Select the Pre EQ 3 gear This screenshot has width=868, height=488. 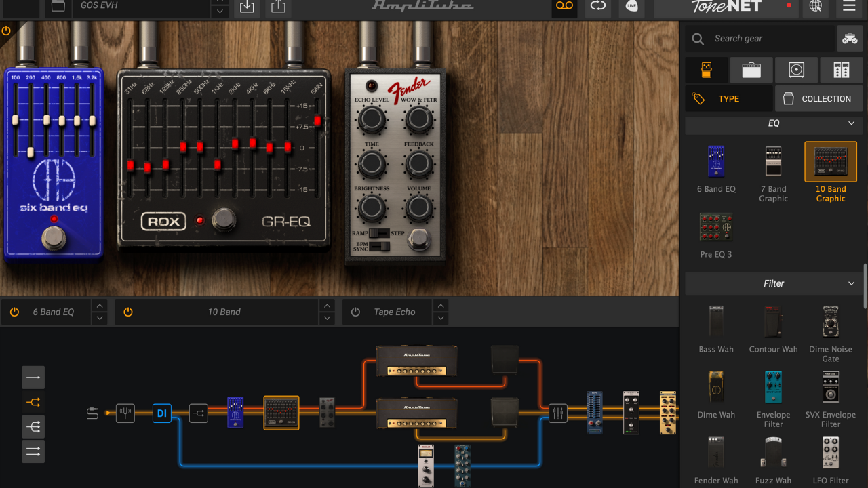click(x=716, y=235)
